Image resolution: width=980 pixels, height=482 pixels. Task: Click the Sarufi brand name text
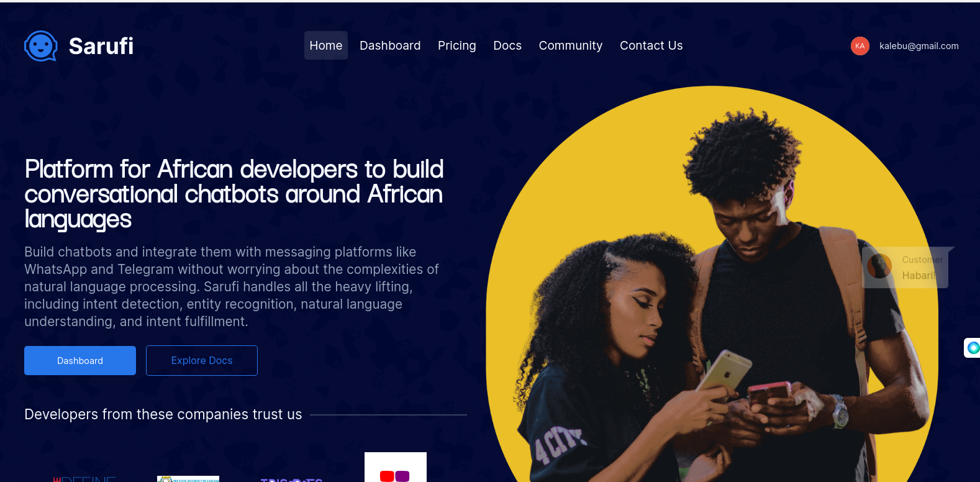101,46
